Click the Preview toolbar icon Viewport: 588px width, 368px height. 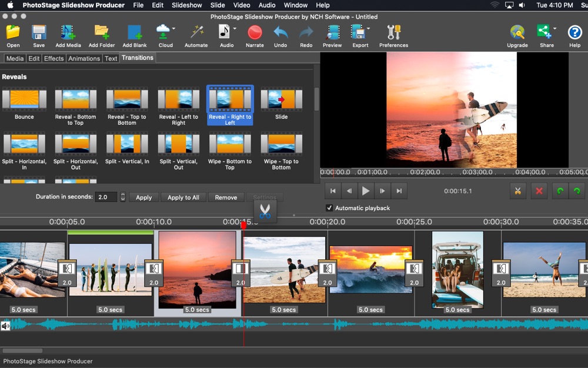pyautogui.click(x=332, y=33)
